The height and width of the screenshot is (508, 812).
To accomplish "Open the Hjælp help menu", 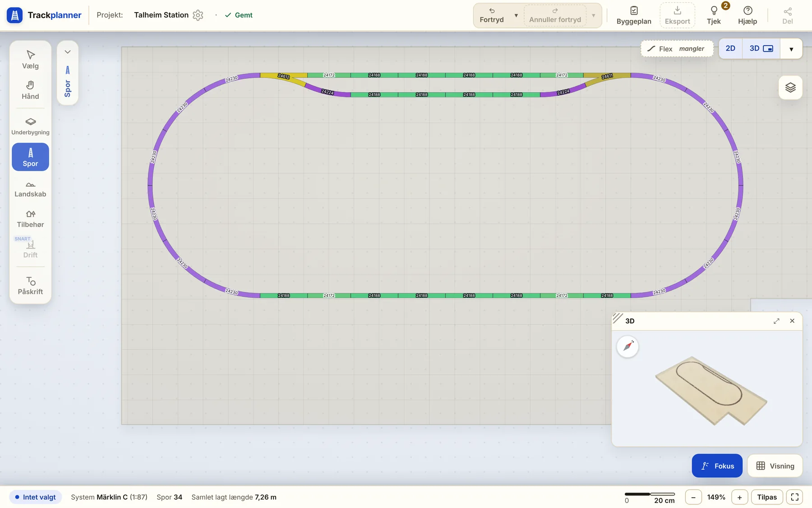I will click(x=747, y=15).
